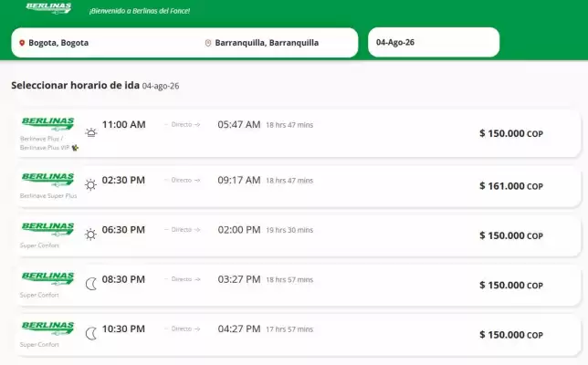
Task: Choose the $ 150.000 COP fare of 10:30 PM trip
Action: pos(511,335)
